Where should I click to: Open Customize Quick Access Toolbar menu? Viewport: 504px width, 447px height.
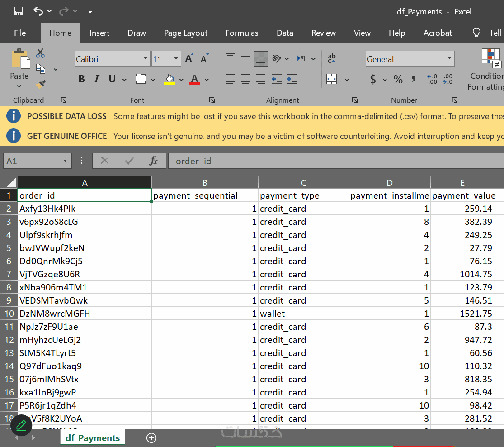(x=90, y=12)
